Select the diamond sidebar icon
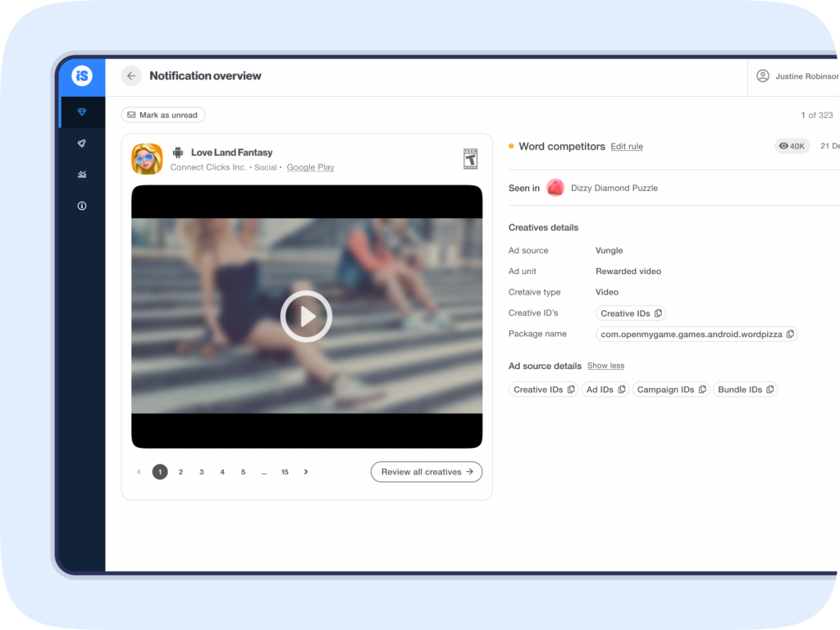The width and height of the screenshot is (840, 630). [82, 112]
